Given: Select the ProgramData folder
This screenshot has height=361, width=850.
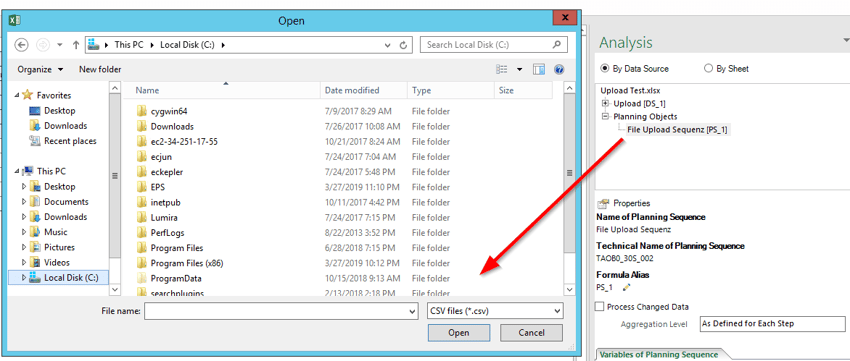Looking at the screenshot, I should click(x=176, y=278).
